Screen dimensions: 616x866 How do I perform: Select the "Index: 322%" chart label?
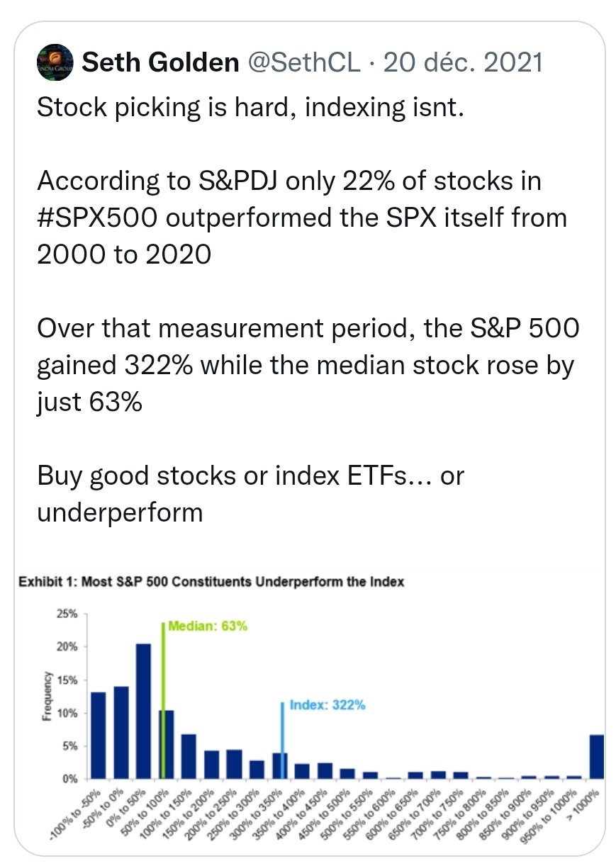click(x=327, y=705)
